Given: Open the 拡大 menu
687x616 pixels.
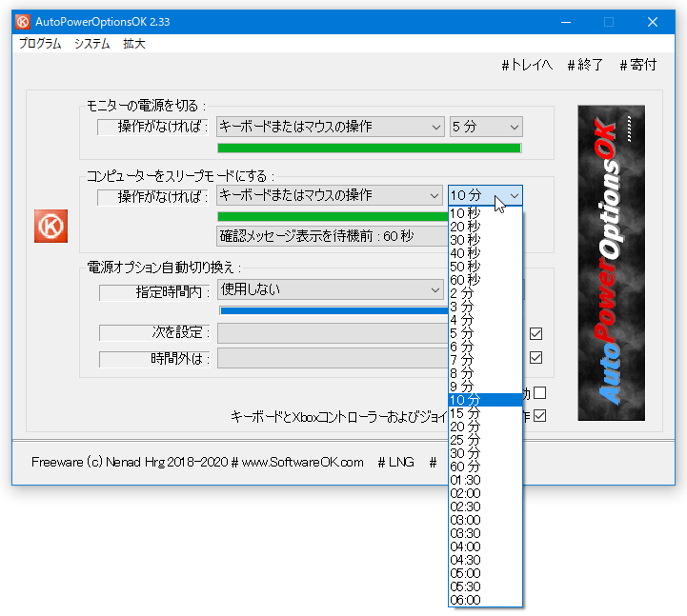Looking at the screenshot, I should 134,44.
